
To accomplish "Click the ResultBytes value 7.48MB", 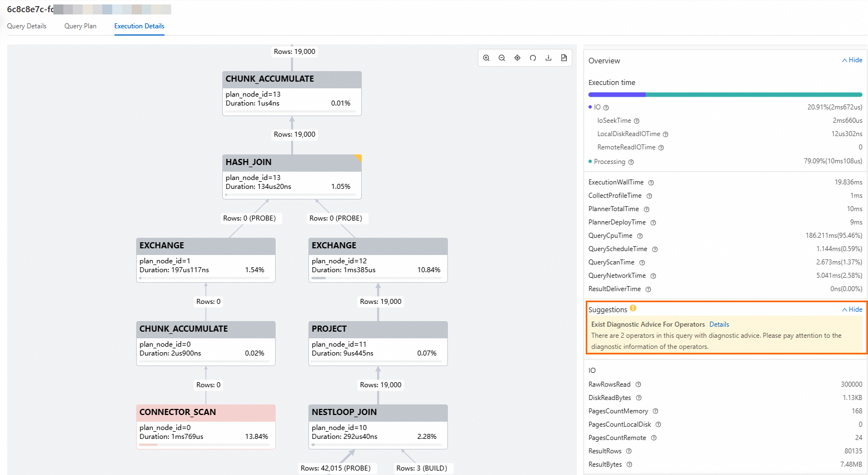I will pos(851,464).
